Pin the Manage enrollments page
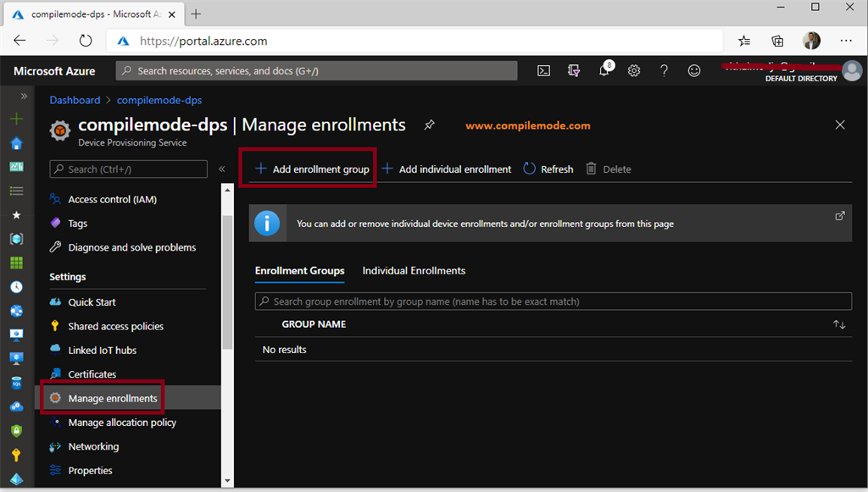This screenshot has height=492, width=868. (429, 124)
